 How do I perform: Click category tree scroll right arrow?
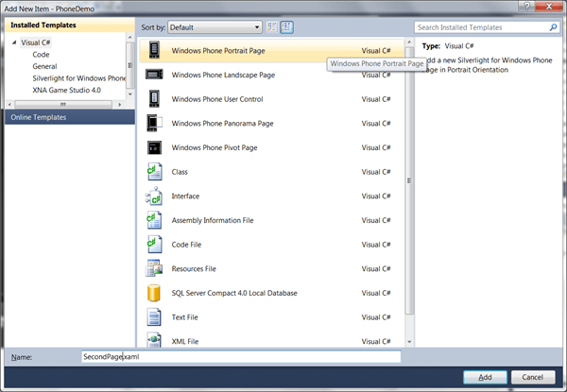point(120,105)
